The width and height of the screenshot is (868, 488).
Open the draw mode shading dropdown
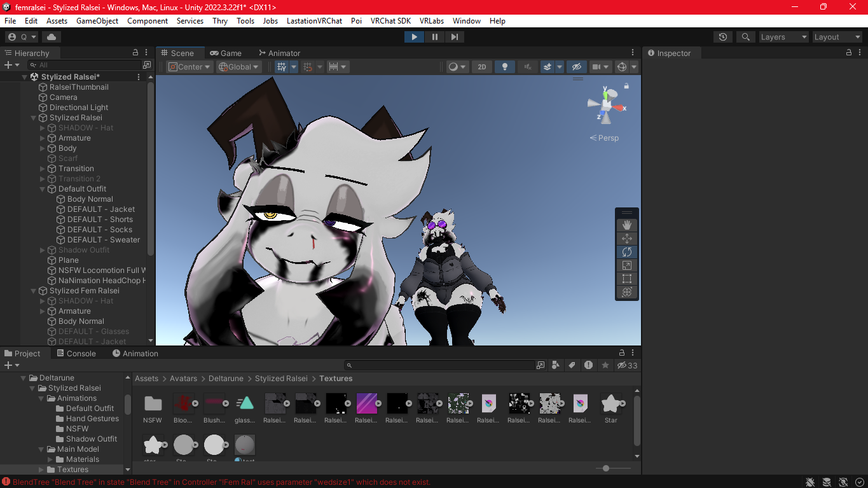(x=457, y=67)
